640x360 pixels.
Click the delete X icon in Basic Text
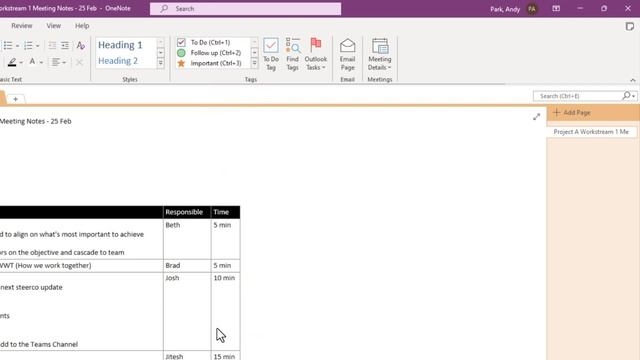(79, 62)
